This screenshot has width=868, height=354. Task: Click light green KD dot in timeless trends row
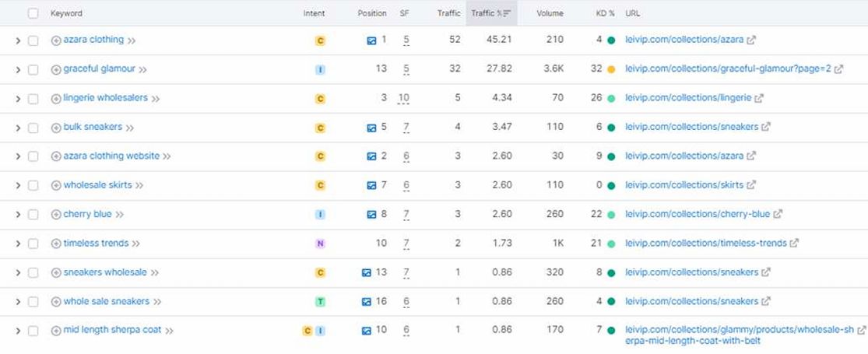click(x=611, y=244)
